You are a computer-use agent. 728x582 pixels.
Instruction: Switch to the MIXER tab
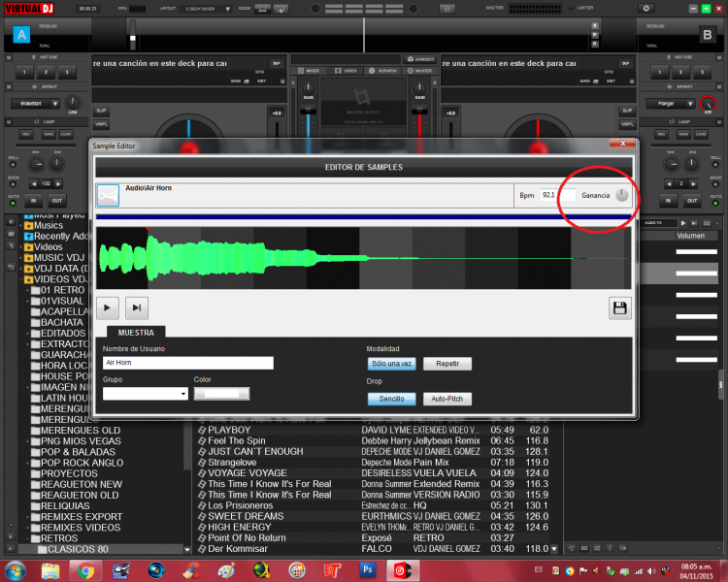pyautogui.click(x=310, y=71)
